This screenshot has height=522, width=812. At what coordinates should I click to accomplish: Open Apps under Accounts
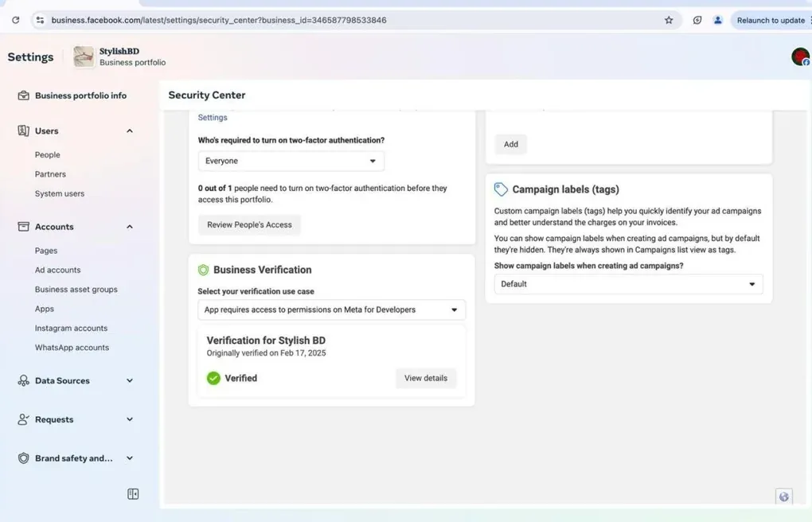click(44, 309)
